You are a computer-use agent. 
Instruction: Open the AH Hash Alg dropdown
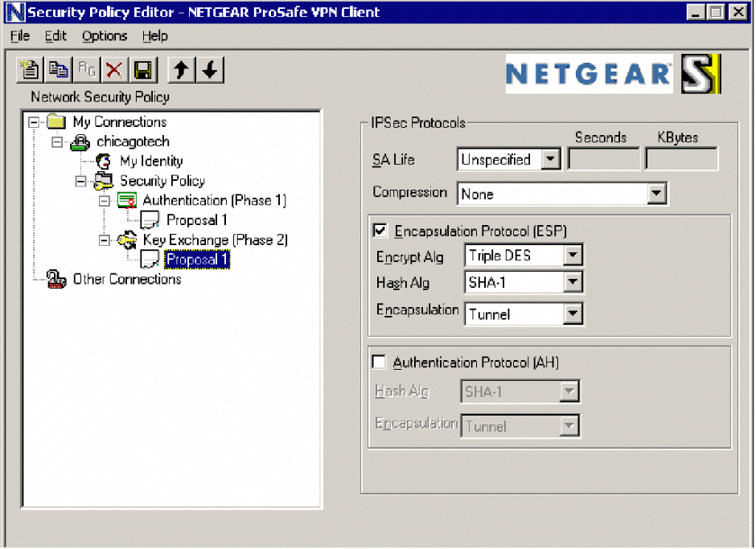569,391
